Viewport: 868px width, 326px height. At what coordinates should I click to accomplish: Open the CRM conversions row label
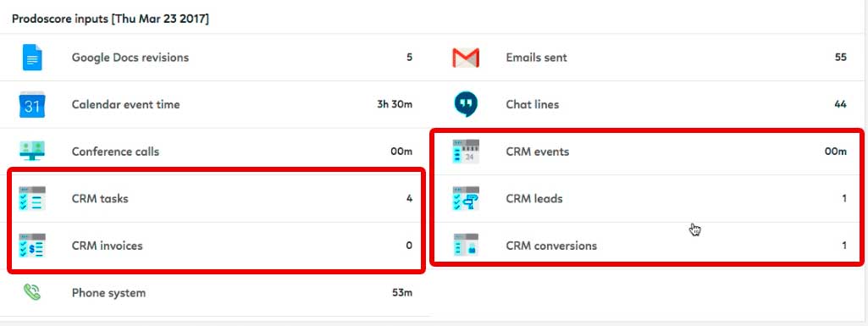tap(551, 246)
